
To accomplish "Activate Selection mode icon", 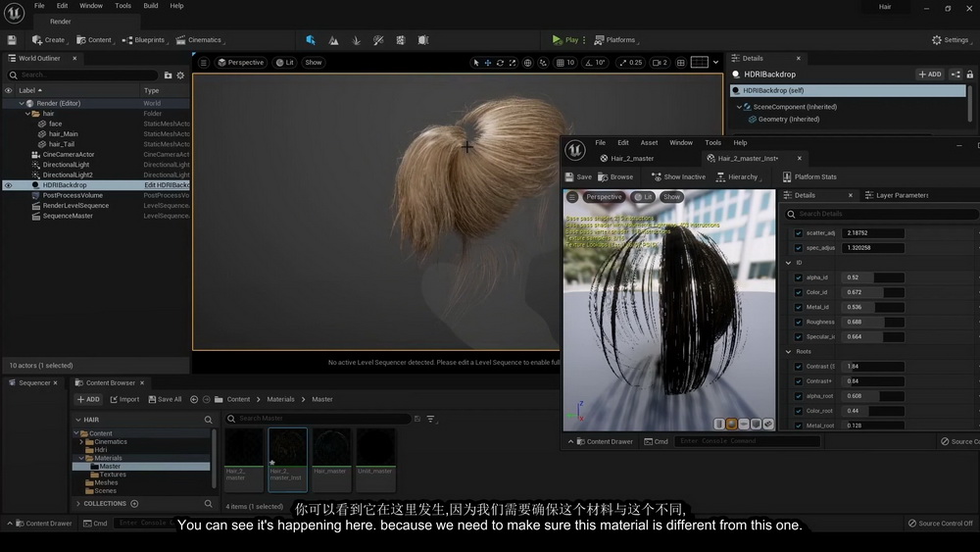I will 311,40.
